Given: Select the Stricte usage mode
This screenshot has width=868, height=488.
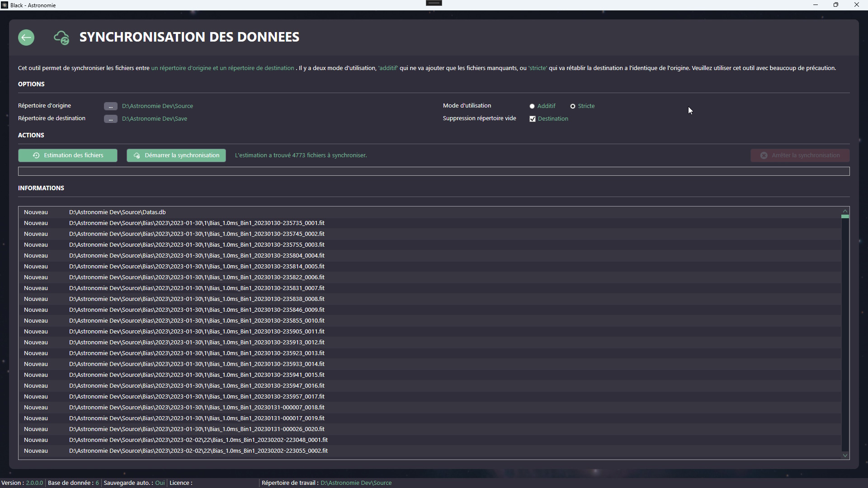Looking at the screenshot, I should coord(573,106).
